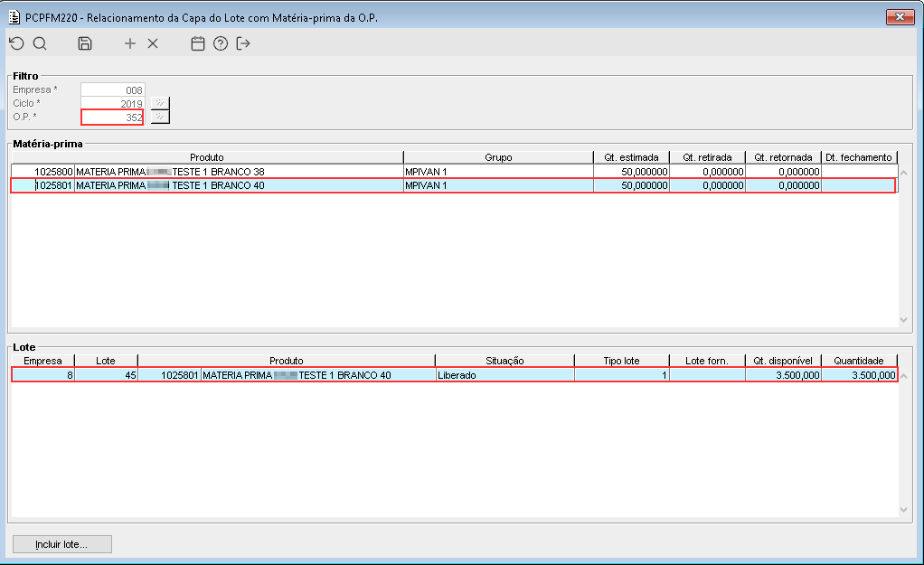
Task: Open lookup button beside Ciclo field
Action: click(x=160, y=103)
